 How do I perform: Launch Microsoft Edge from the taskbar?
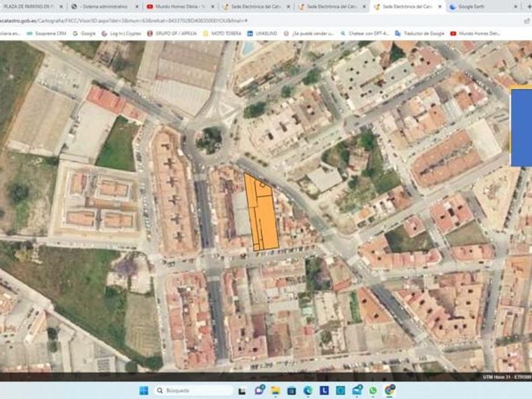point(308,390)
